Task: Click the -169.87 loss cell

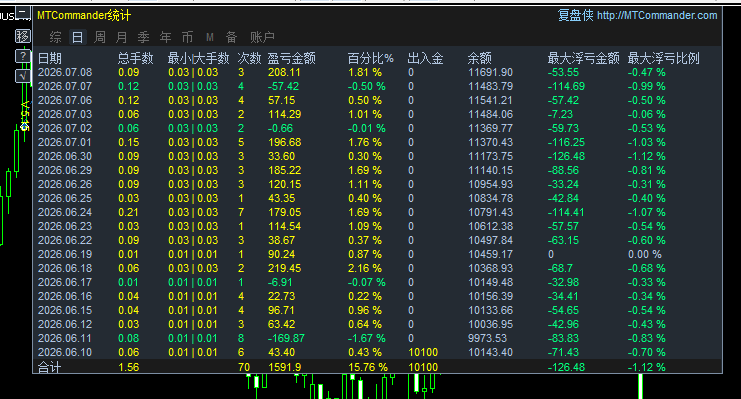Action: 286,338
